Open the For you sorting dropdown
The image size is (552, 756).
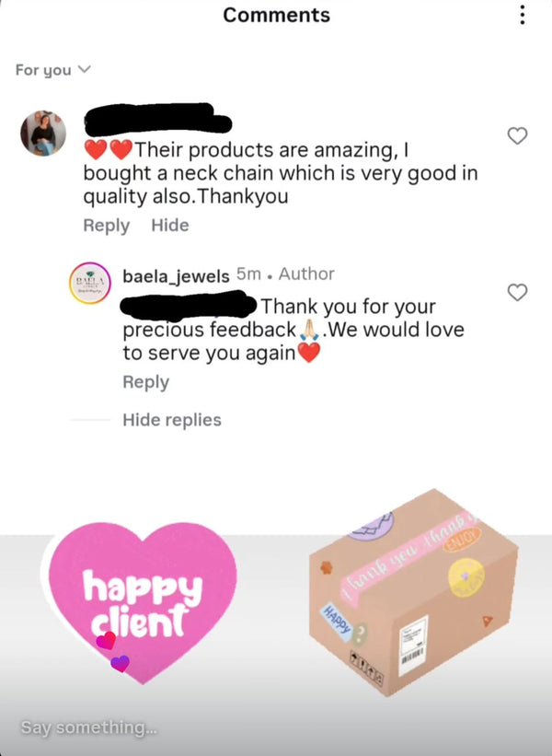[x=53, y=70]
